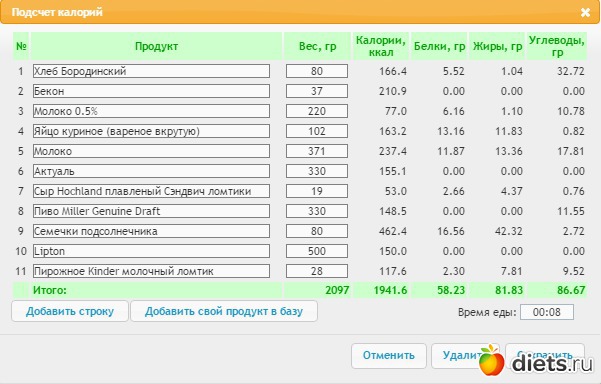601x384 pixels.
Task: Click the Калории, ккал column header
Action: 381,46
